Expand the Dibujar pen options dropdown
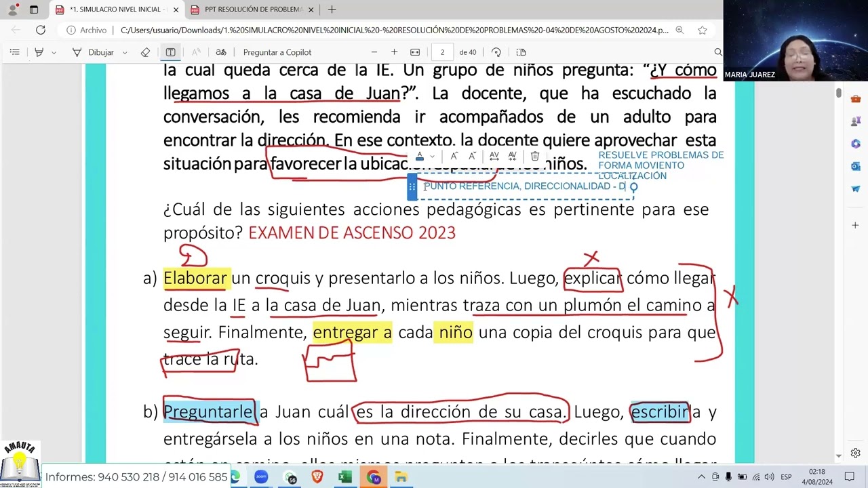The height and width of the screenshot is (488, 868). (125, 52)
